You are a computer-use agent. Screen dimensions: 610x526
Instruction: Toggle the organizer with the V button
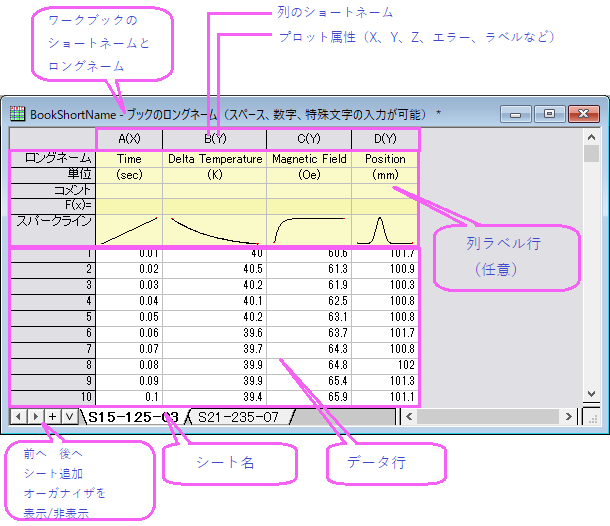point(70,417)
